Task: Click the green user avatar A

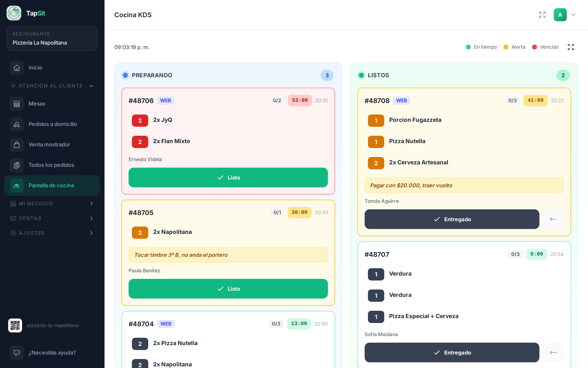Action: [x=560, y=15]
